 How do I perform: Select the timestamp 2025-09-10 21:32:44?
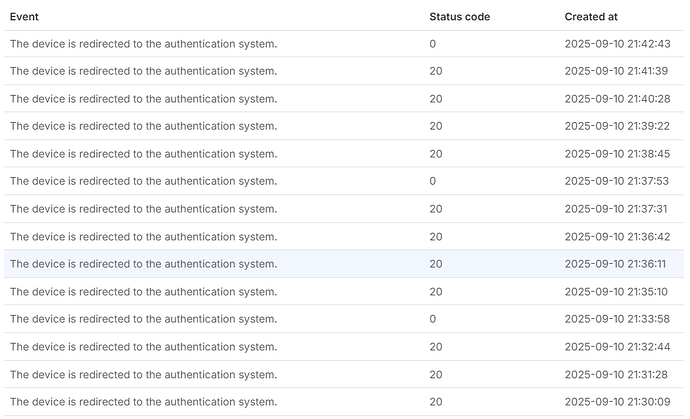pos(623,347)
